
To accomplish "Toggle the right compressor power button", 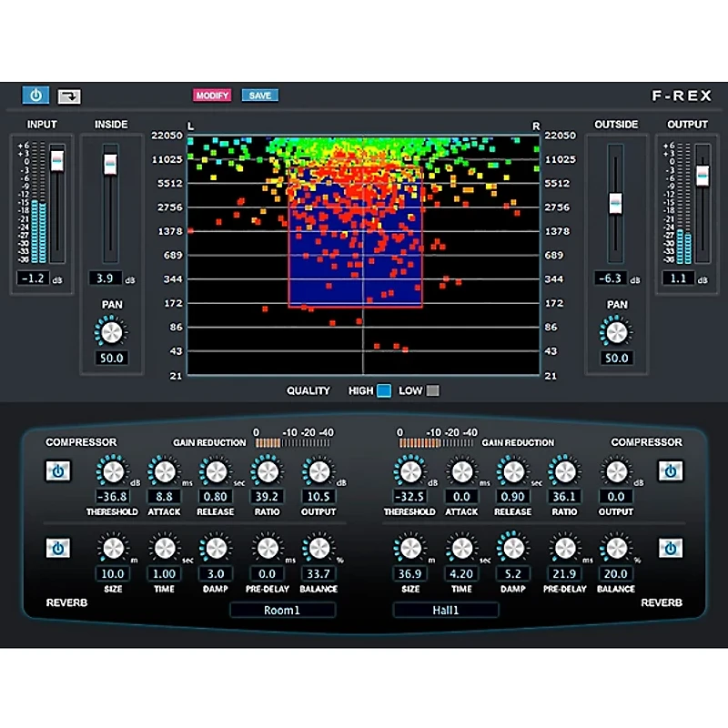I will pos(671,471).
